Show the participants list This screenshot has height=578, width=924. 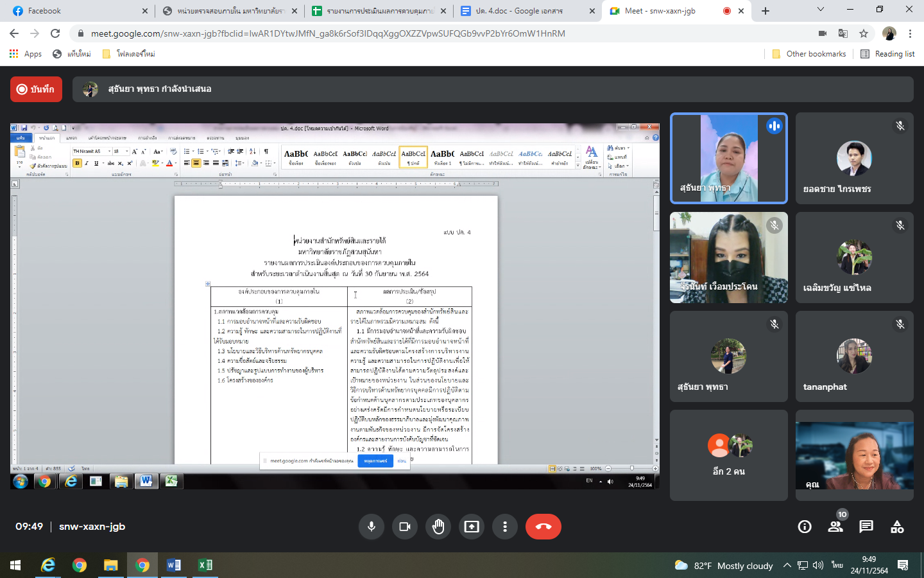pyautogui.click(x=835, y=527)
